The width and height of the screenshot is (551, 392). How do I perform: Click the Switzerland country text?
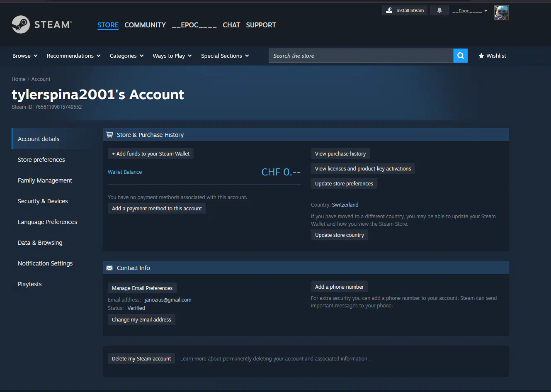tap(345, 205)
